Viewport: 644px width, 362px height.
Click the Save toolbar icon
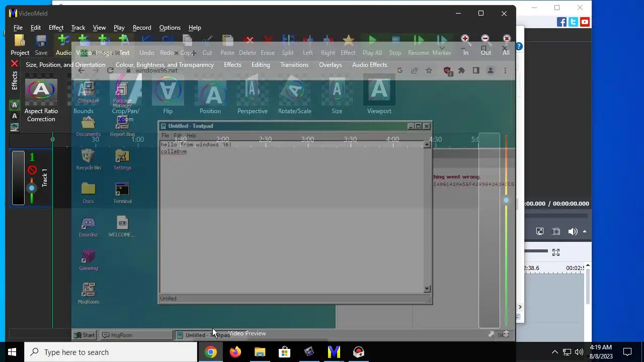tap(41, 45)
